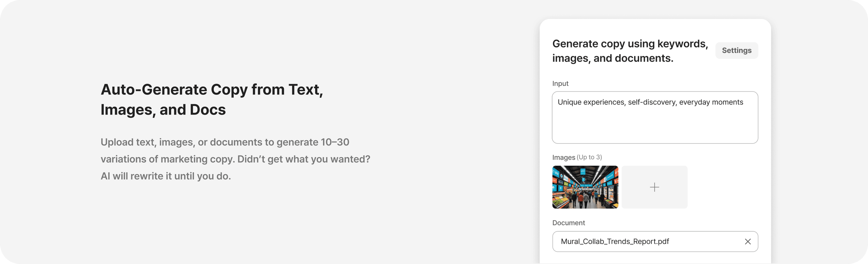This screenshot has height=264, width=868.
Task: Click the "Images" section label
Action: pos(563,157)
